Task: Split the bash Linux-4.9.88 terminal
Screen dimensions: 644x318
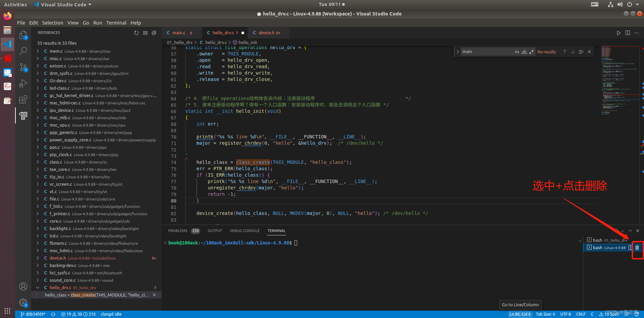Action: pos(630,248)
